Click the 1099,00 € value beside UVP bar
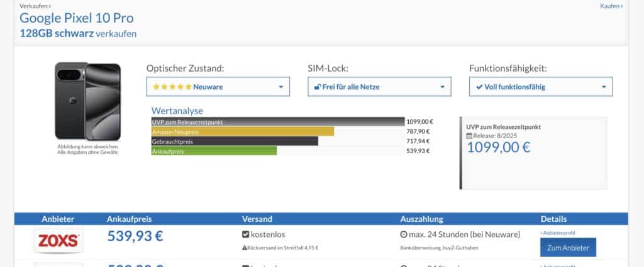Screen dimensions: 644x267 [x=419, y=122]
